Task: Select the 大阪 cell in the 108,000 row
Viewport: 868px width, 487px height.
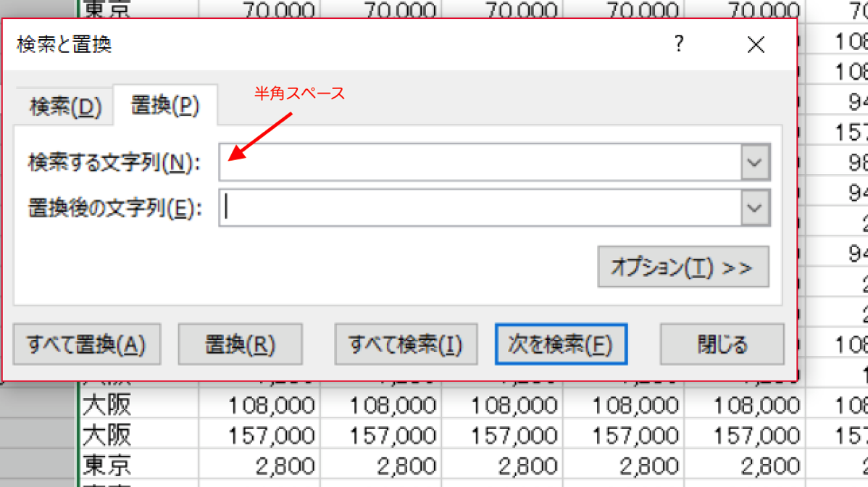Action: pyautogui.click(x=139, y=404)
